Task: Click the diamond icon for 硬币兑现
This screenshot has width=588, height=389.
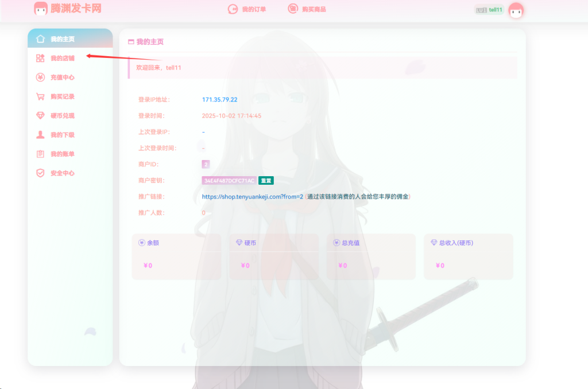Action: 40,115
